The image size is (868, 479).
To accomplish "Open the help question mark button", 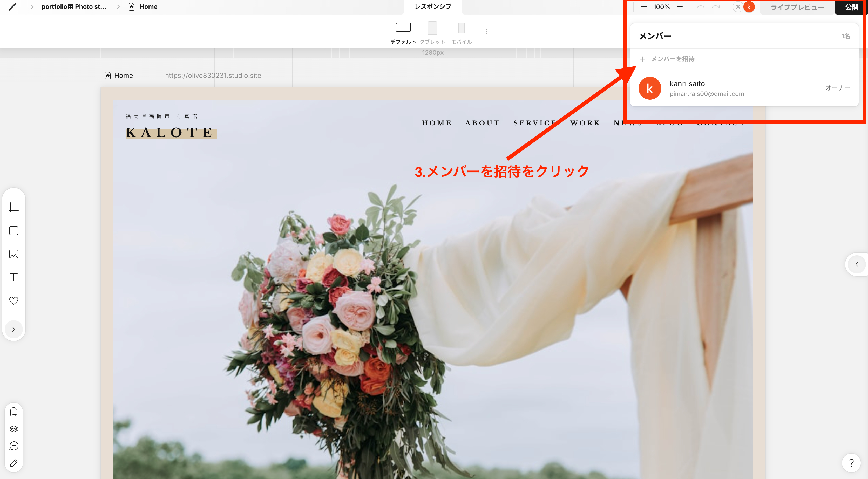I will click(x=851, y=463).
